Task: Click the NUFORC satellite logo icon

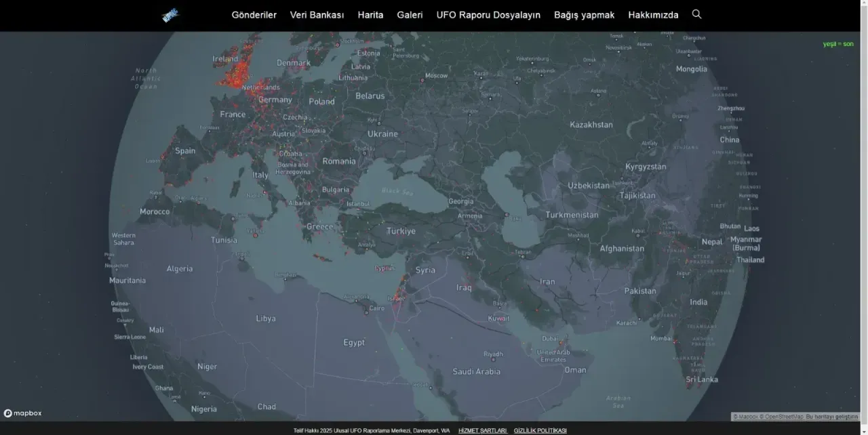Action: [x=170, y=15]
